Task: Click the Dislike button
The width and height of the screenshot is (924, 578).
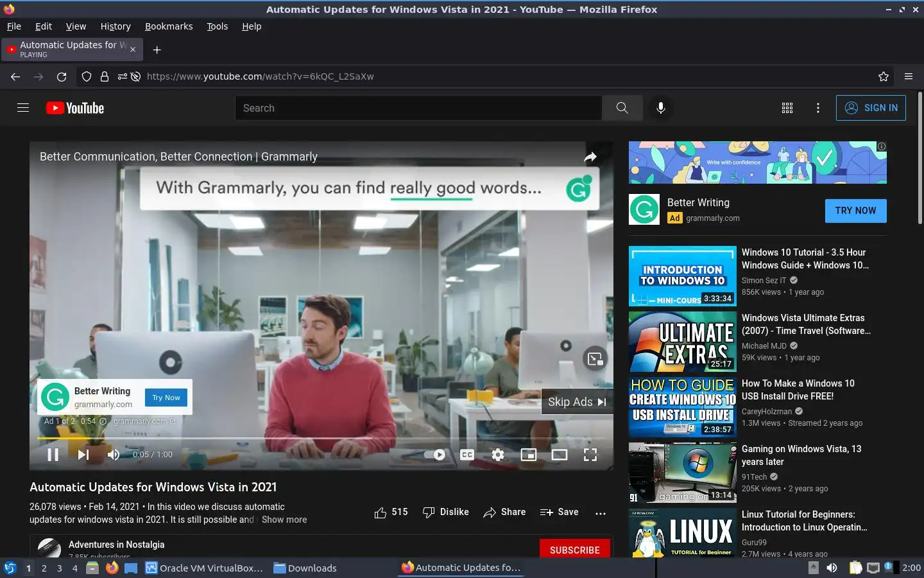Action: [x=446, y=512]
